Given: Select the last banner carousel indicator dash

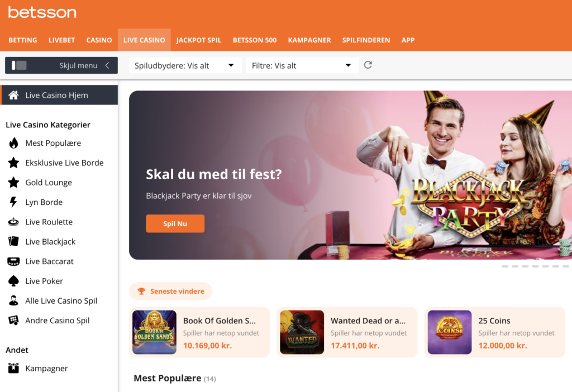Looking at the screenshot, I should tap(566, 266).
